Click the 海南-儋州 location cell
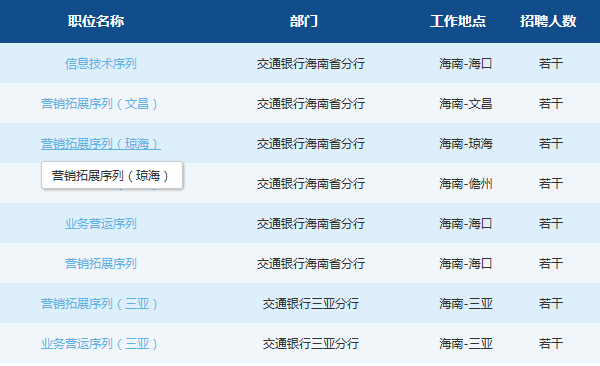 [x=466, y=184]
